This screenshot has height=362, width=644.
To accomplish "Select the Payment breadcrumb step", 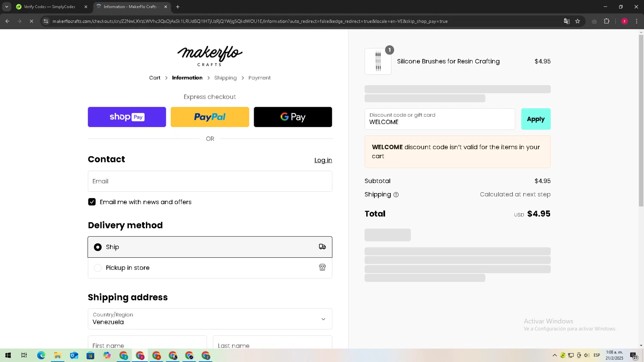I will point(259,78).
